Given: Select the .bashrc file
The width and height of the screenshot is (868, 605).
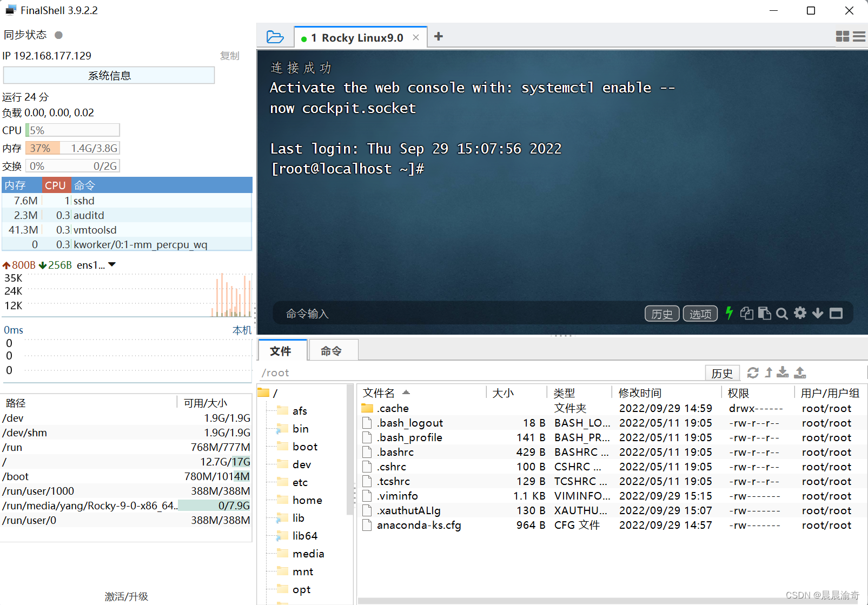Looking at the screenshot, I should pos(611,452).
